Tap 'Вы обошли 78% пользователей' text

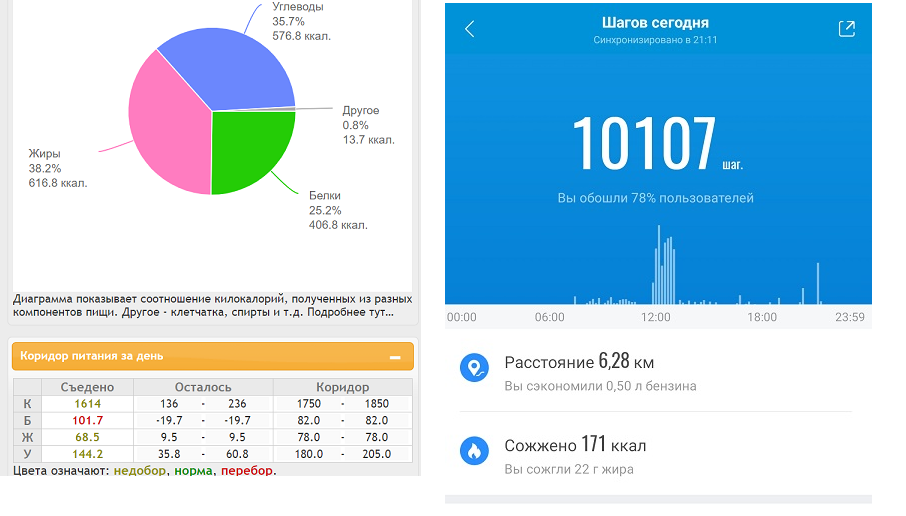655,198
